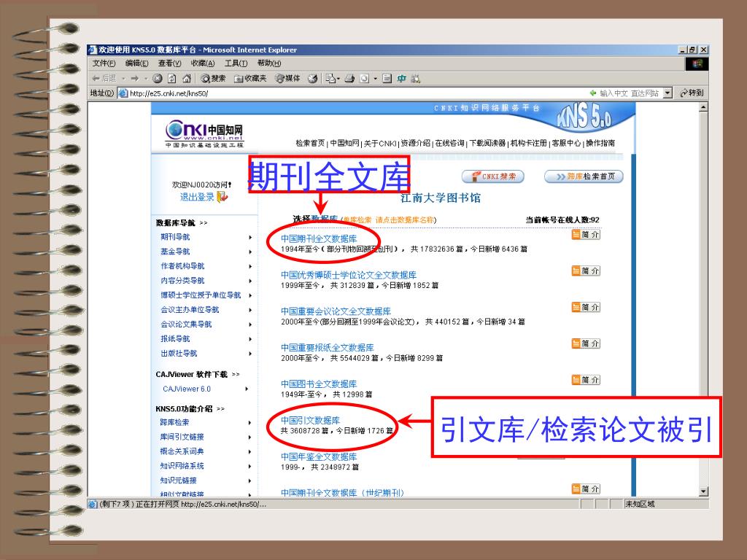Open the History icon in the toolbar
747x560 pixels.
pyautogui.click(x=312, y=79)
